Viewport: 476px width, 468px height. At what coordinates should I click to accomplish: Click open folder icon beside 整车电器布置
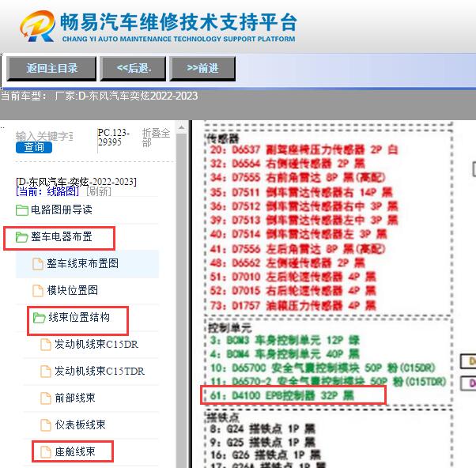[x=22, y=237]
